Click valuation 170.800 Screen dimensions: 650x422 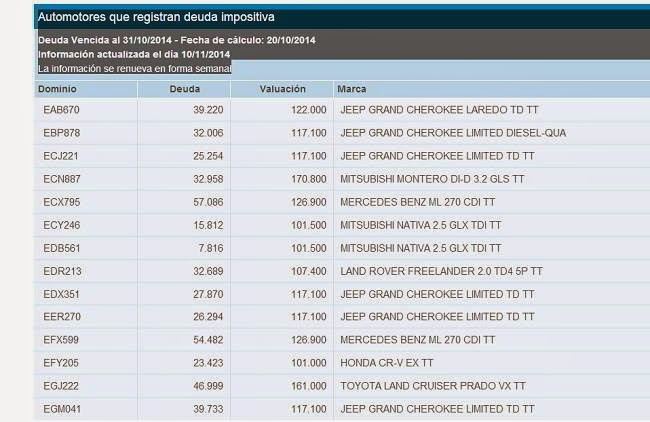308,179
